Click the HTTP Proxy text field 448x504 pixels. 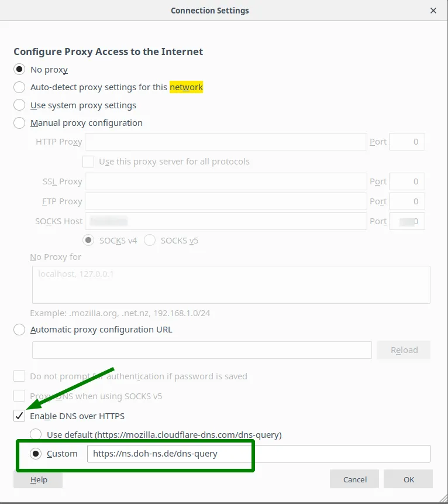tap(226, 142)
